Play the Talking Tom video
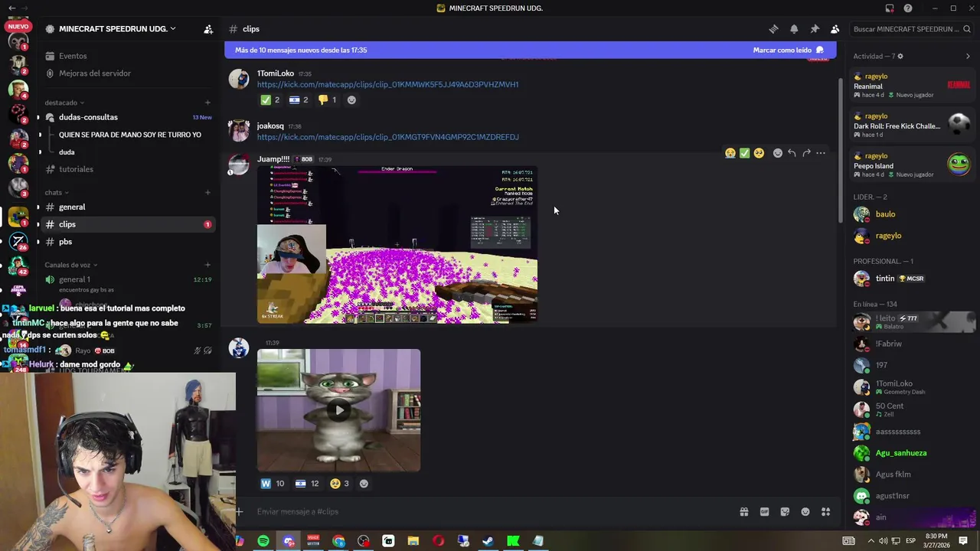The width and height of the screenshot is (980, 551). [x=339, y=410]
